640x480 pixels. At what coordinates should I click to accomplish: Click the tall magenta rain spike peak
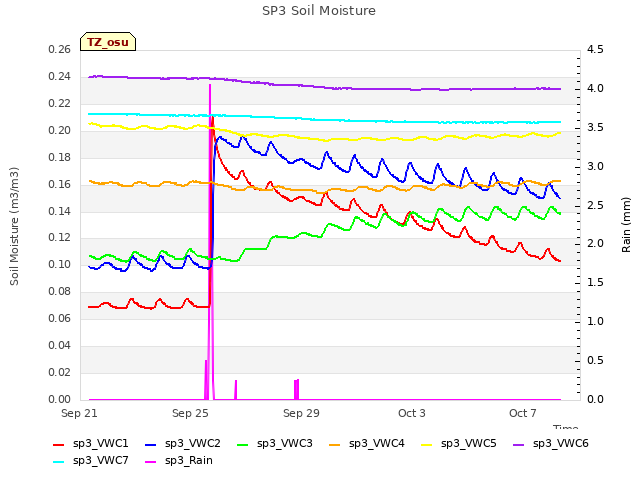tap(210, 86)
